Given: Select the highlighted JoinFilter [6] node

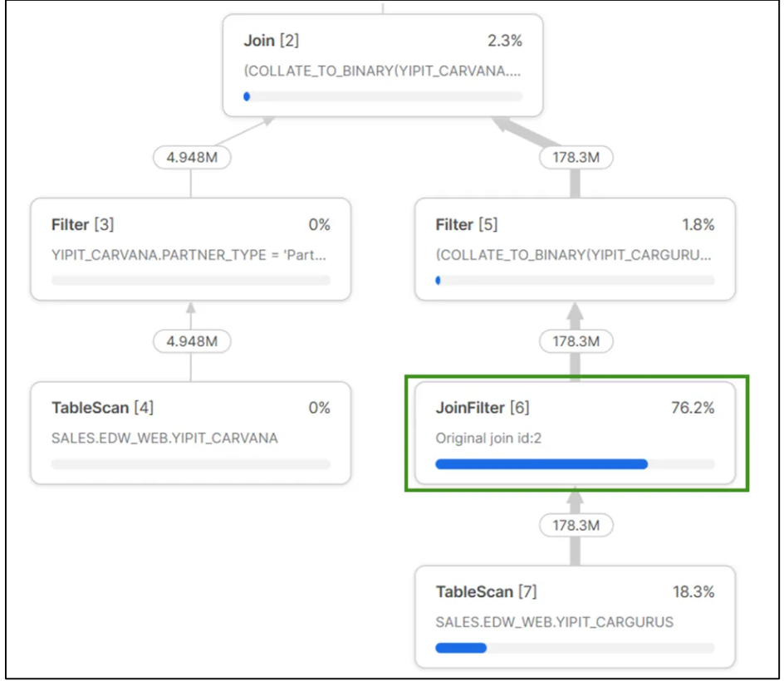Looking at the screenshot, I should 574,432.
